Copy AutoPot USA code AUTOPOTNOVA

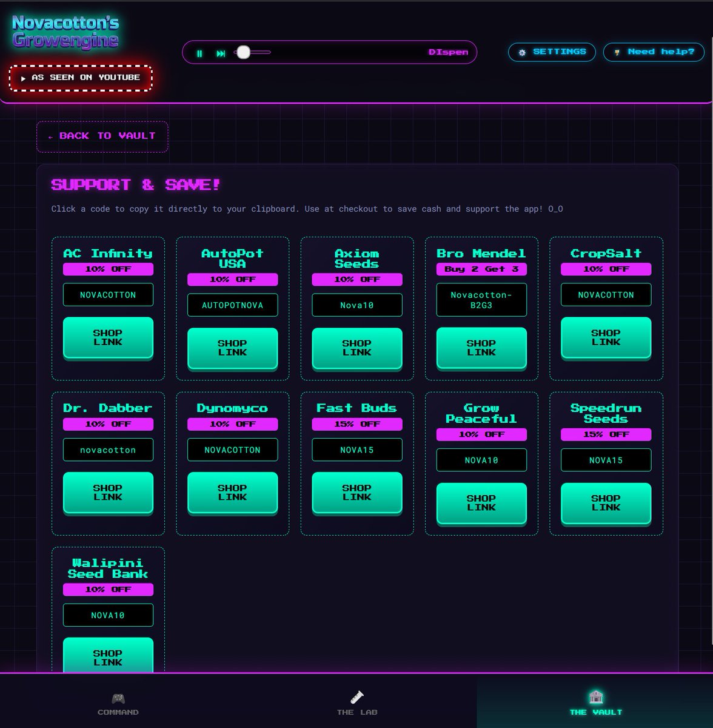pyautogui.click(x=233, y=305)
